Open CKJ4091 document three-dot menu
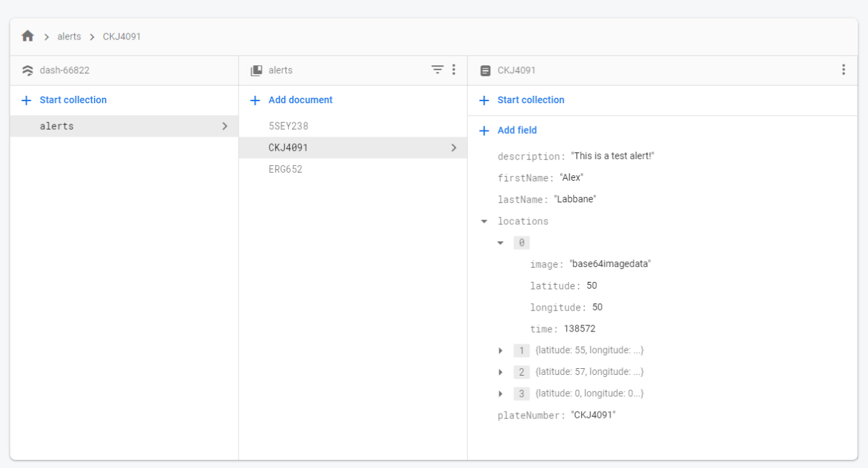Viewport: 868px width, 468px height. [x=844, y=70]
